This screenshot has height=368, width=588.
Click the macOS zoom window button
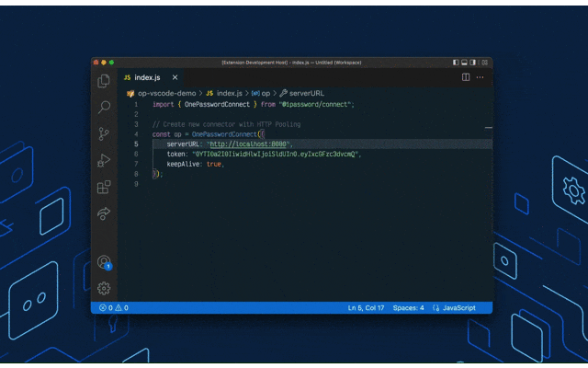pos(111,63)
